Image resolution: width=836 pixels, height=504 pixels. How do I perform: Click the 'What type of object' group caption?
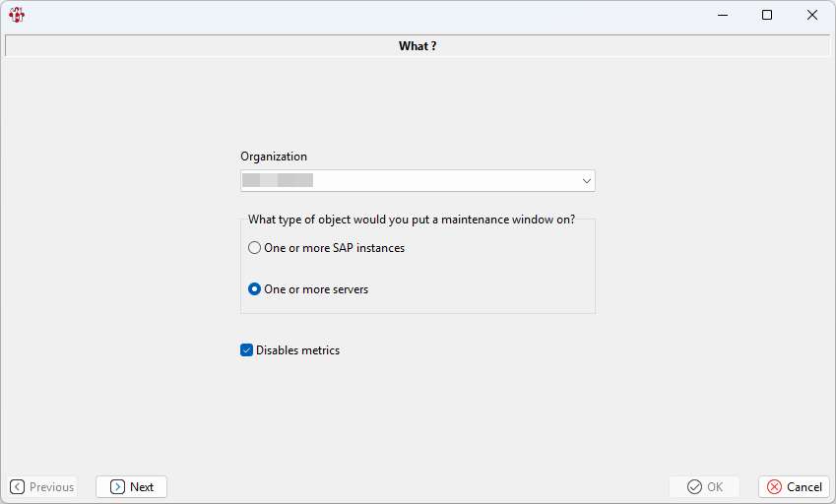coord(412,220)
